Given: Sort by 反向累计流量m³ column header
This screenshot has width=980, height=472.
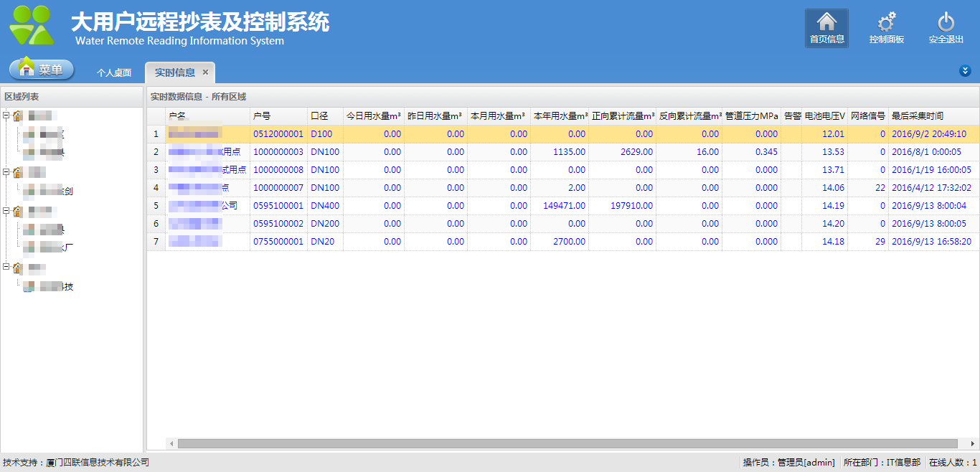Looking at the screenshot, I should (x=689, y=116).
